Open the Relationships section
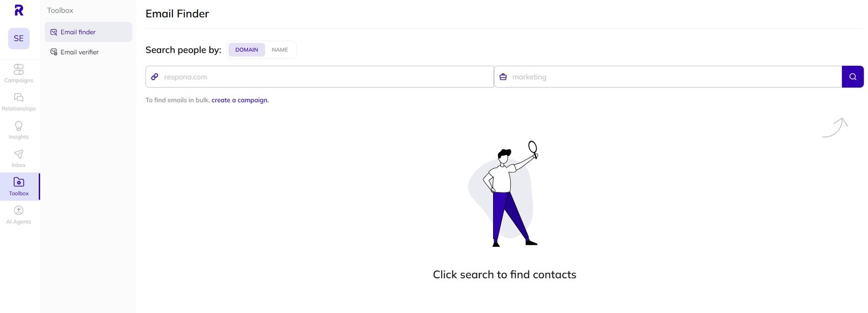The image size is (868, 313). pyautogui.click(x=18, y=101)
